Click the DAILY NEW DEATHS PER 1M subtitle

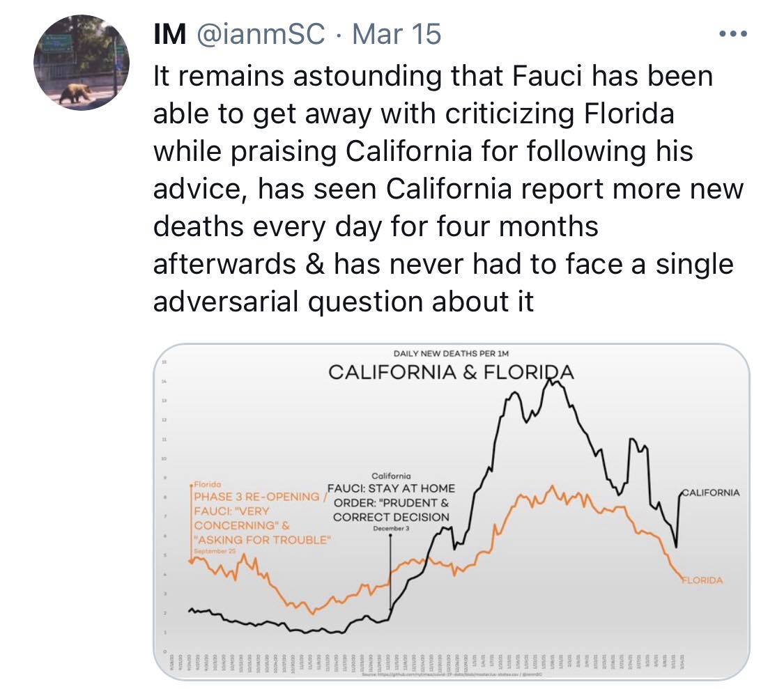(451, 353)
